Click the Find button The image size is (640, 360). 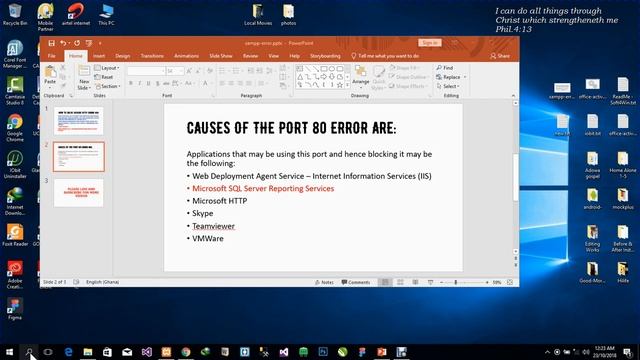[445, 68]
